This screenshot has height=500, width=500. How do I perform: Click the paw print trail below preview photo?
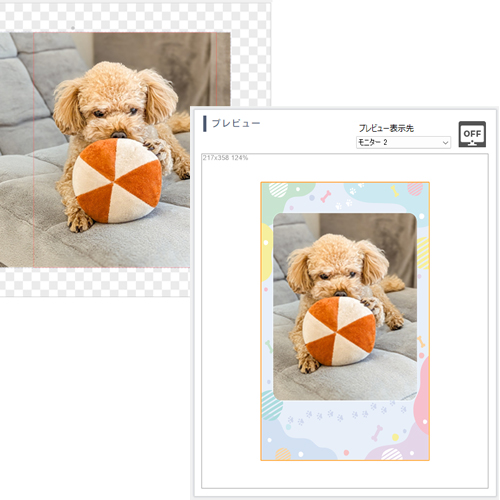pyautogui.click(x=347, y=413)
